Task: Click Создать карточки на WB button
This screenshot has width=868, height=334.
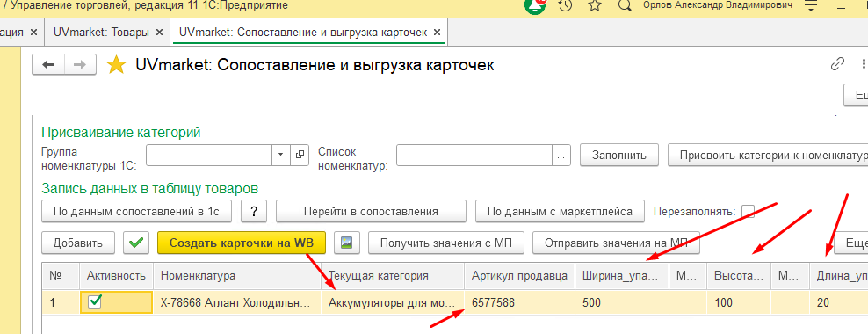Action: pos(242,243)
